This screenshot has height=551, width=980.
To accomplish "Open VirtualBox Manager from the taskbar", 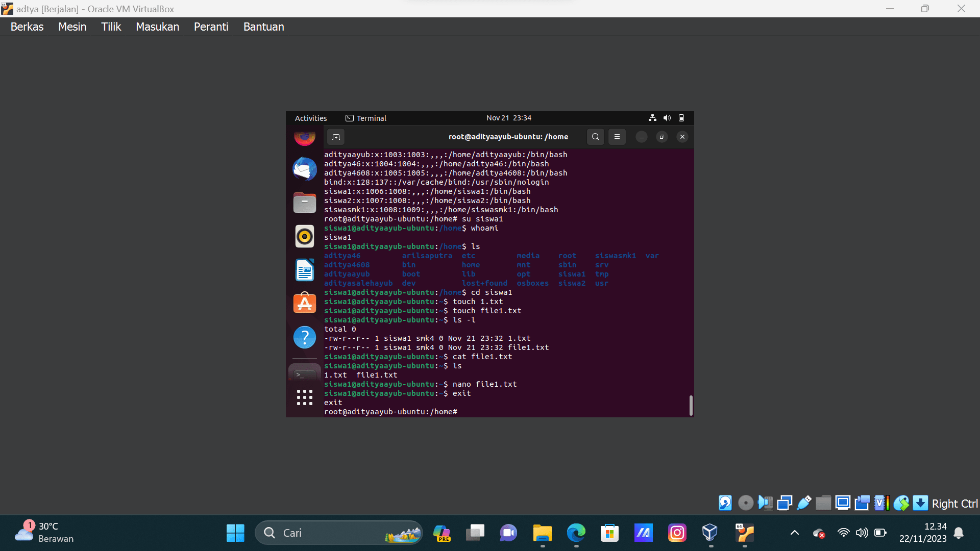I will (x=710, y=533).
